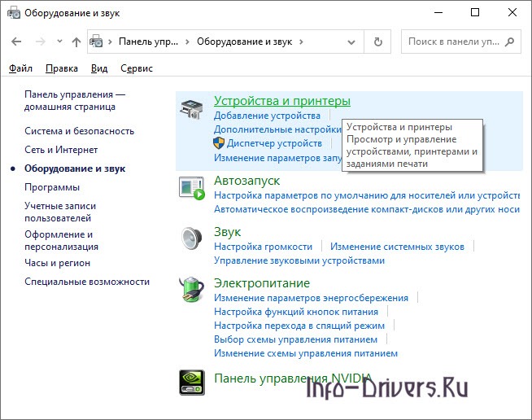Click the Back arrow navigation button

click(18, 42)
